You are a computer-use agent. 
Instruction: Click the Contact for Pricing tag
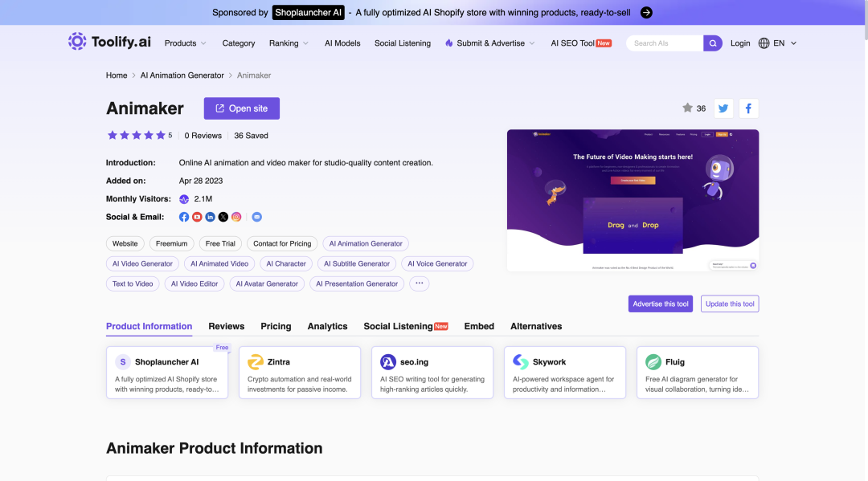[x=282, y=243]
